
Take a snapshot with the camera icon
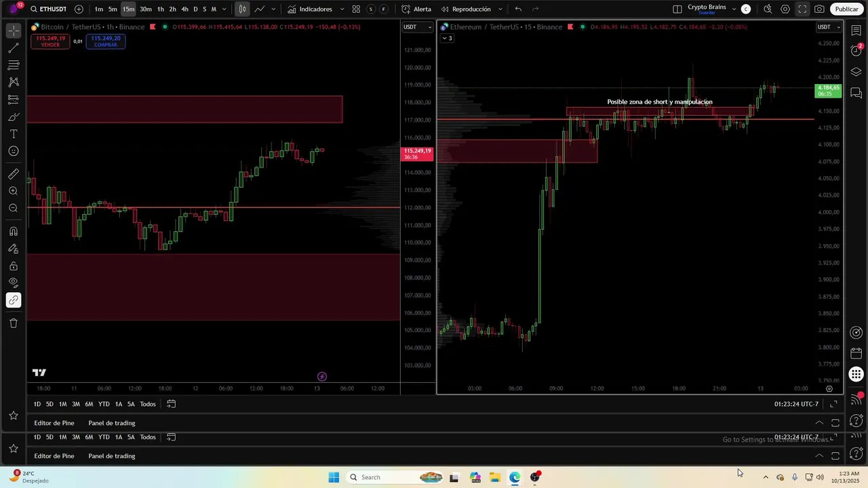point(820,9)
